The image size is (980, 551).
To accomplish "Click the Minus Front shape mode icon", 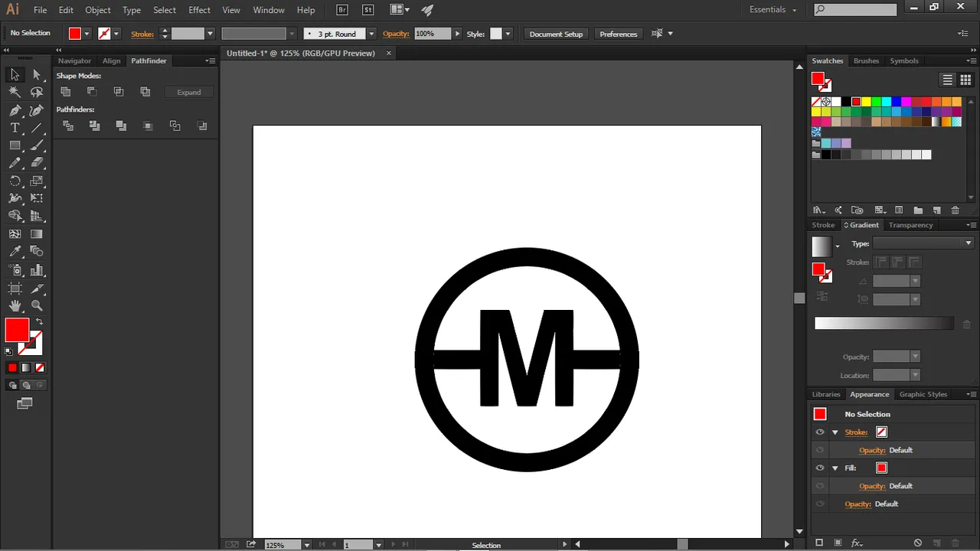I will [x=92, y=92].
